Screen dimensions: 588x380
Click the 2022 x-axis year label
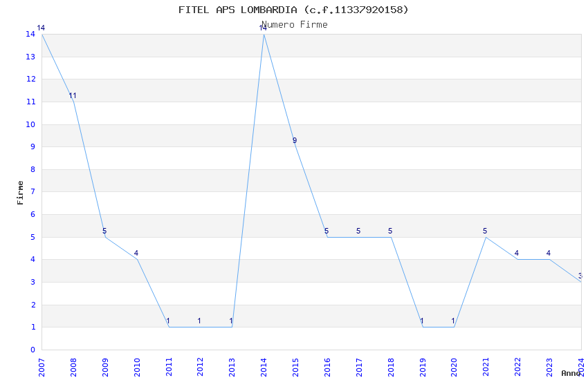(518, 368)
